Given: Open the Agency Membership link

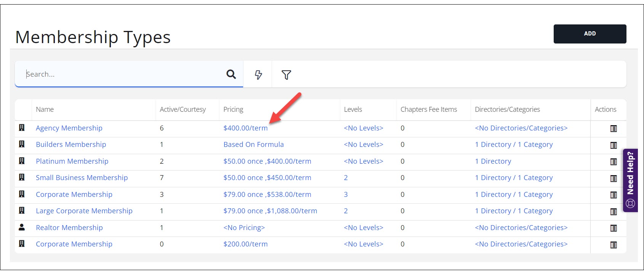Looking at the screenshot, I should pos(69,128).
